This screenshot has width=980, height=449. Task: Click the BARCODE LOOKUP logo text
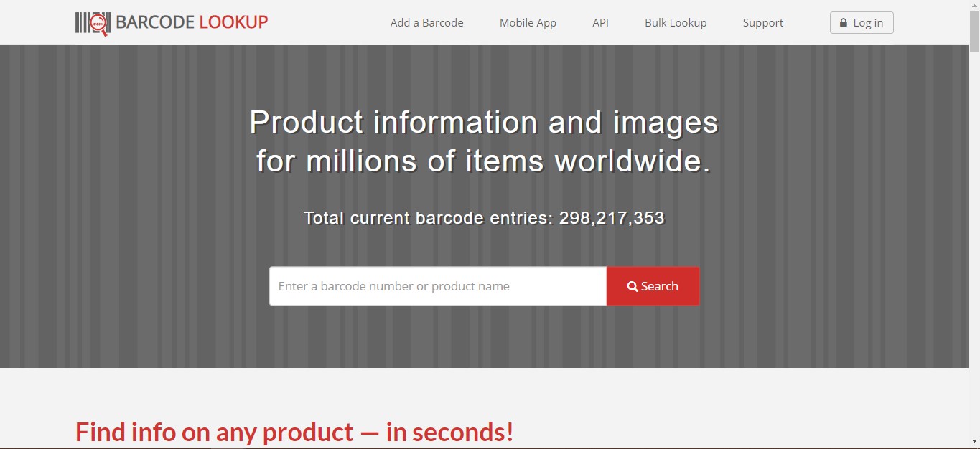192,22
